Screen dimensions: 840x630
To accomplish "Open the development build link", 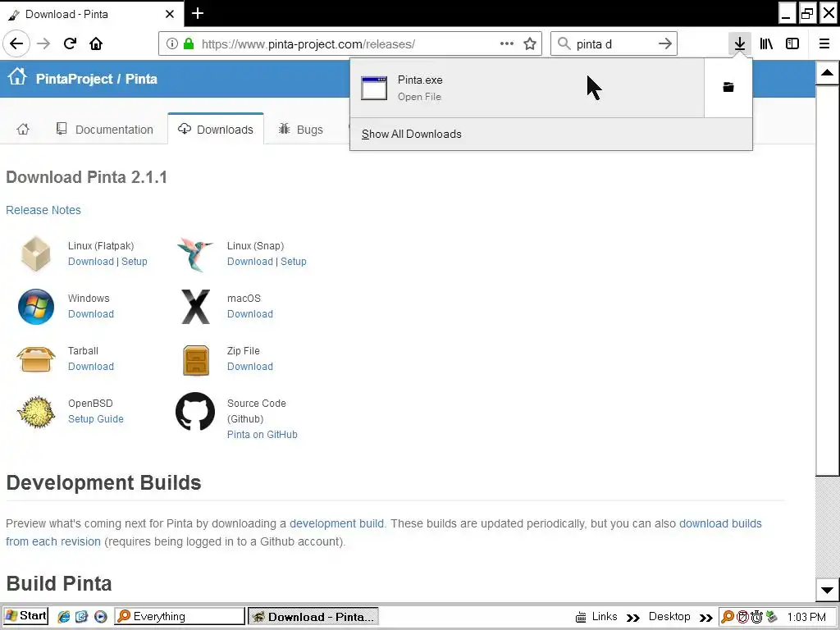I will pos(336,523).
